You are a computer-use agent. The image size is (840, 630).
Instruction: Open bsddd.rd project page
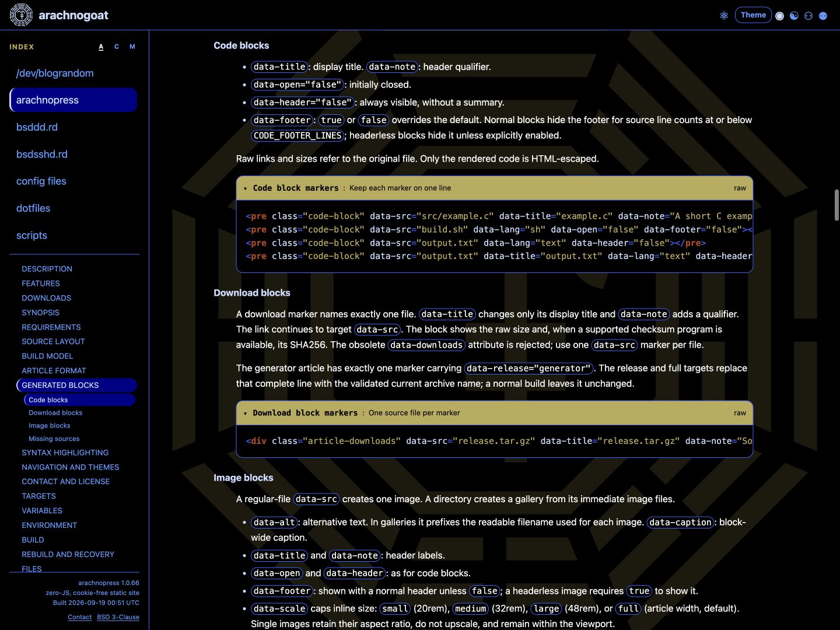tap(73, 127)
